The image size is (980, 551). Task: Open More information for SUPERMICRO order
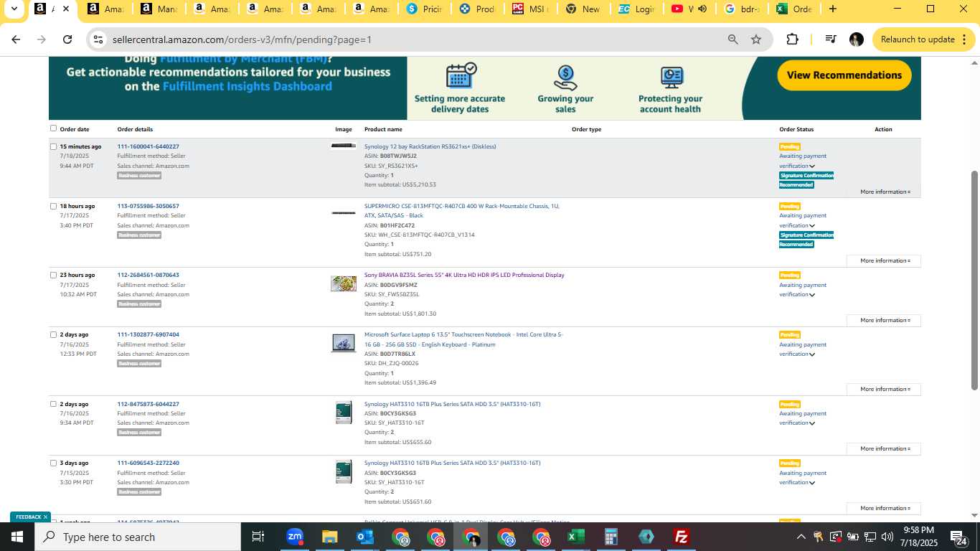884,260
